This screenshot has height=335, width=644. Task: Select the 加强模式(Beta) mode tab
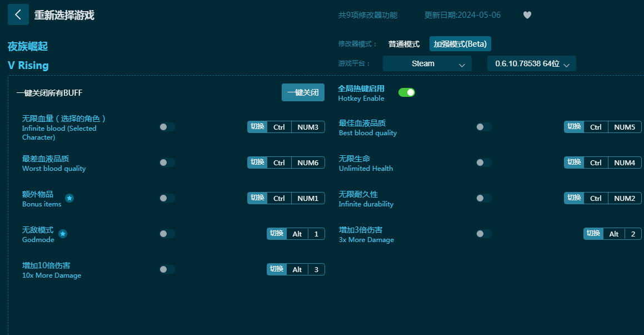(x=460, y=44)
